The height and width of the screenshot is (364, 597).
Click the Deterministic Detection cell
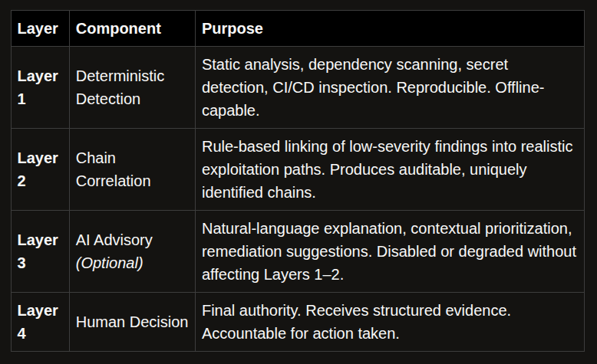point(120,87)
